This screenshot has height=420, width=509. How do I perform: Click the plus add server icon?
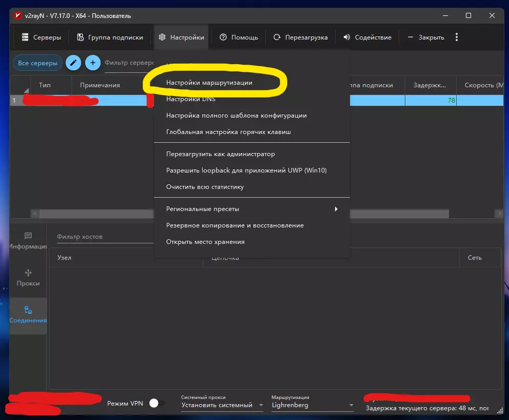pos(93,63)
